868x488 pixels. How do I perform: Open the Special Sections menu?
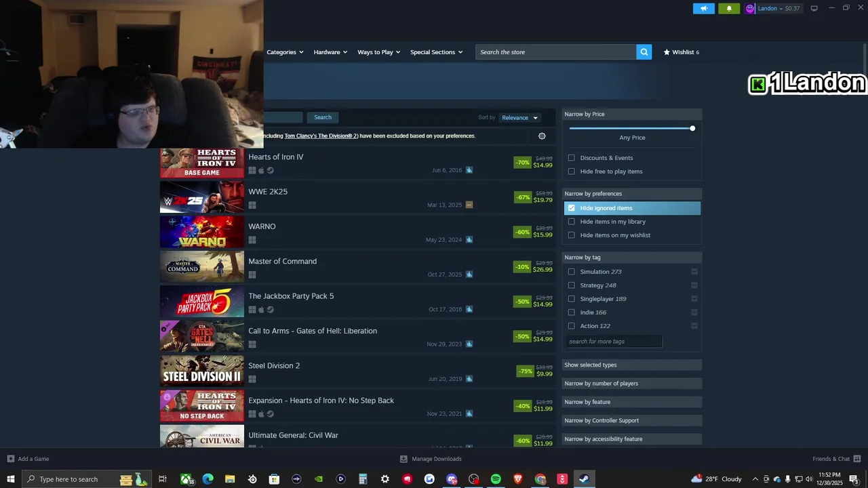436,52
